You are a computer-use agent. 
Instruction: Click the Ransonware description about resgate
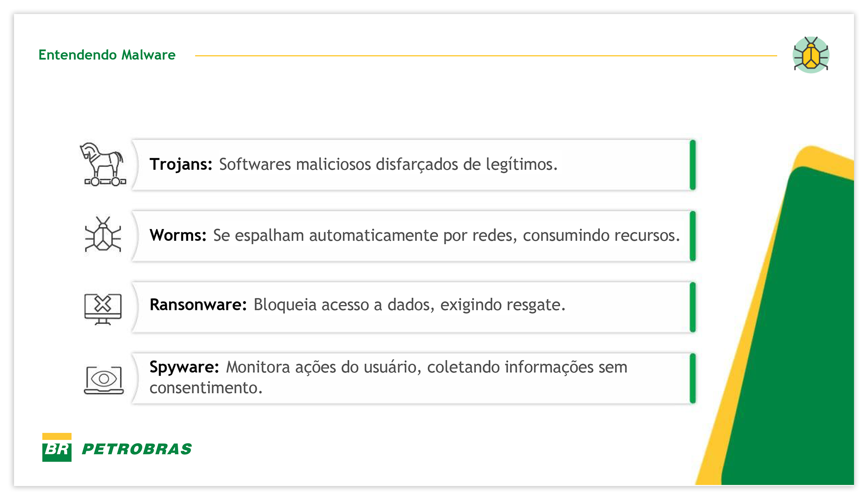tap(409, 305)
